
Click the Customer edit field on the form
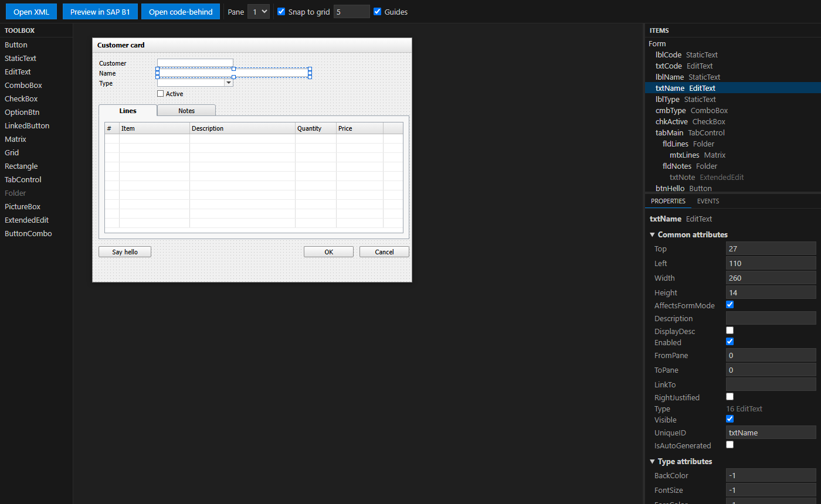195,63
